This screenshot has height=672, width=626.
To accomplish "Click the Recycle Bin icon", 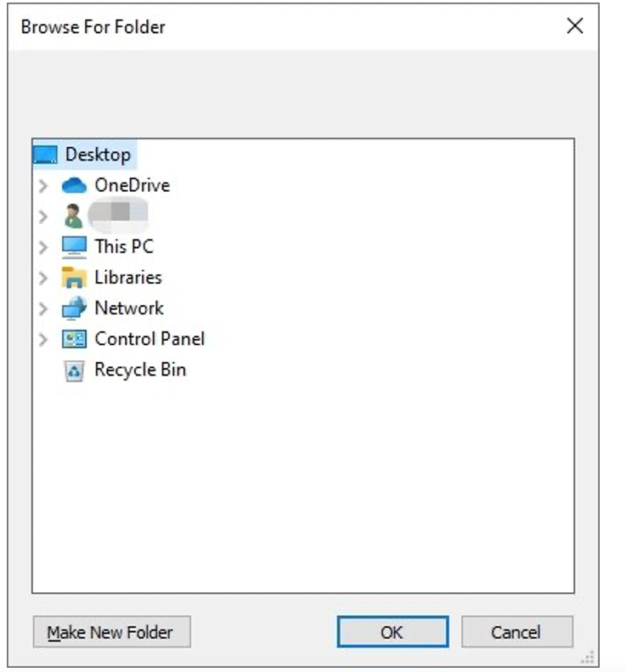I will tap(74, 370).
